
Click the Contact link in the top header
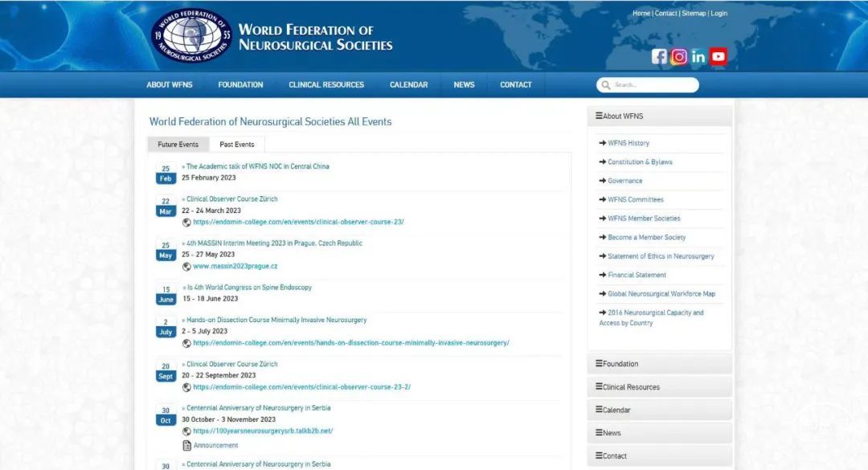pos(665,14)
